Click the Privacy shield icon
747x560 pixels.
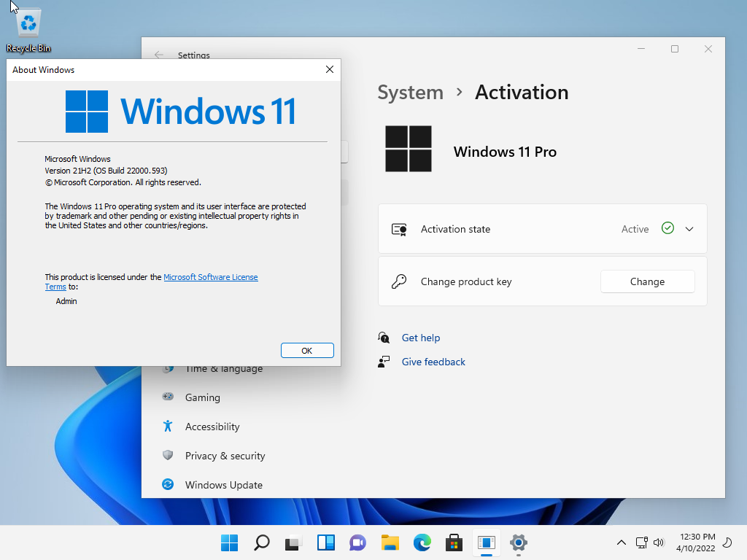coord(168,455)
